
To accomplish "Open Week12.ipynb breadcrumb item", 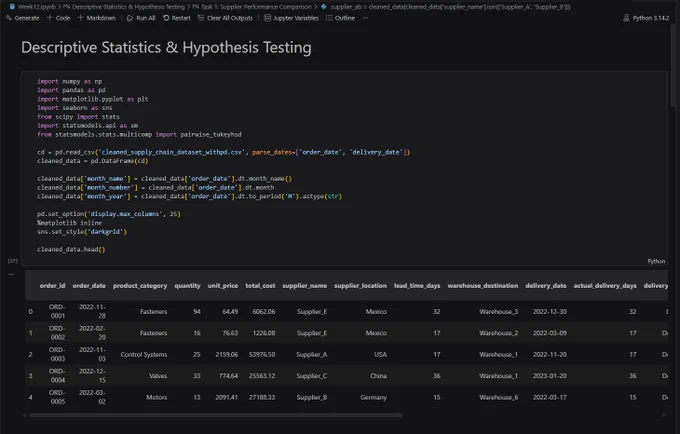I will click(x=33, y=7).
